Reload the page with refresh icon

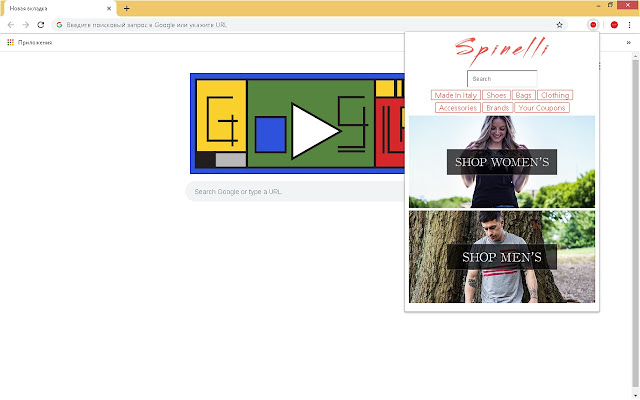(40, 25)
